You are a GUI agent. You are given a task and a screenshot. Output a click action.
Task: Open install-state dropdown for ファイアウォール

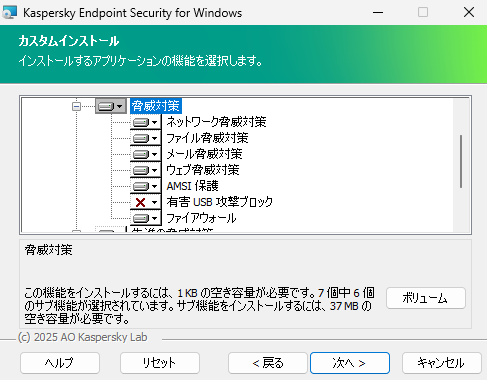pyautogui.click(x=145, y=218)
